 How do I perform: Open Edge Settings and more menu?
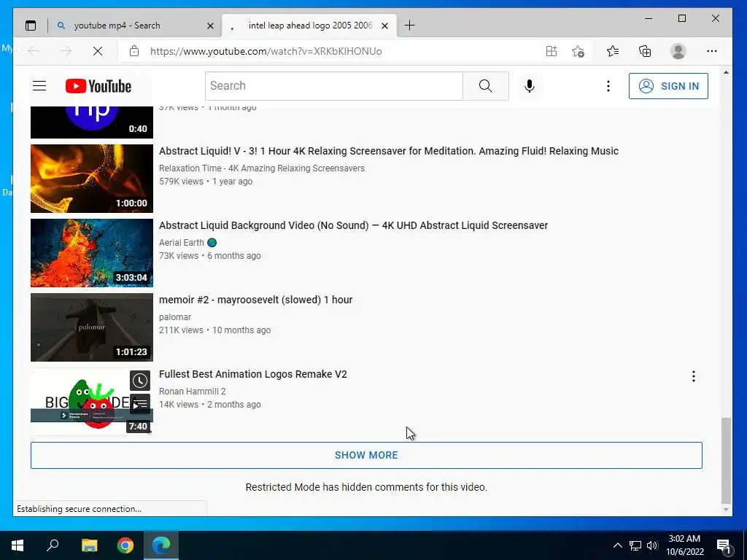[712, 51]
